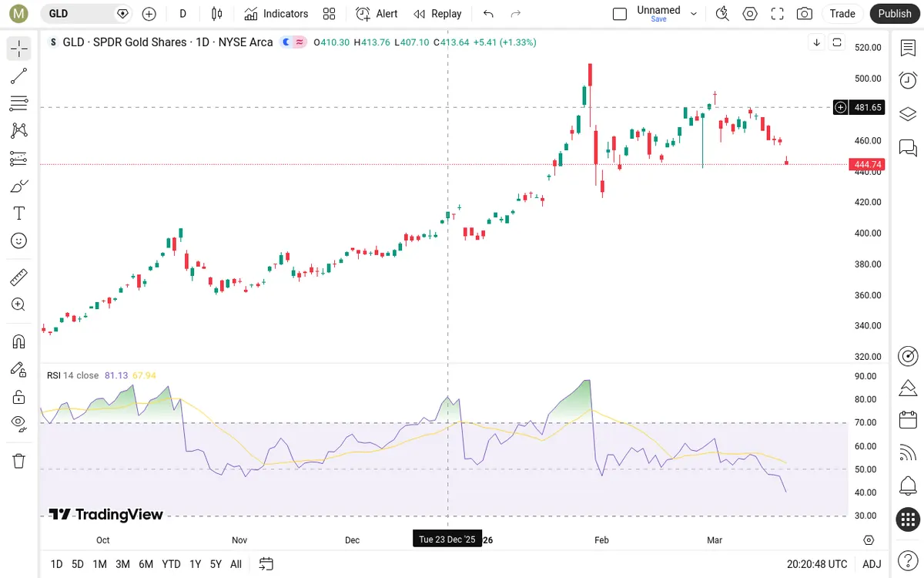
Task: Change the candlestick chart type
Action: 217,14
